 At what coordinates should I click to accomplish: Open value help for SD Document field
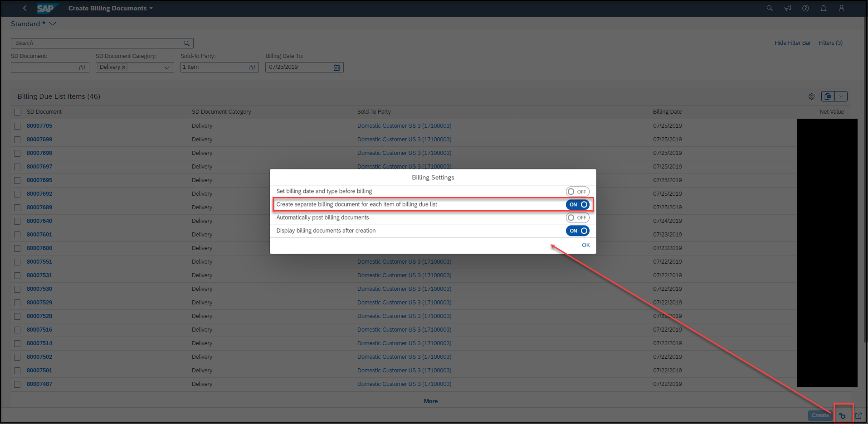(x=82, y=67)
